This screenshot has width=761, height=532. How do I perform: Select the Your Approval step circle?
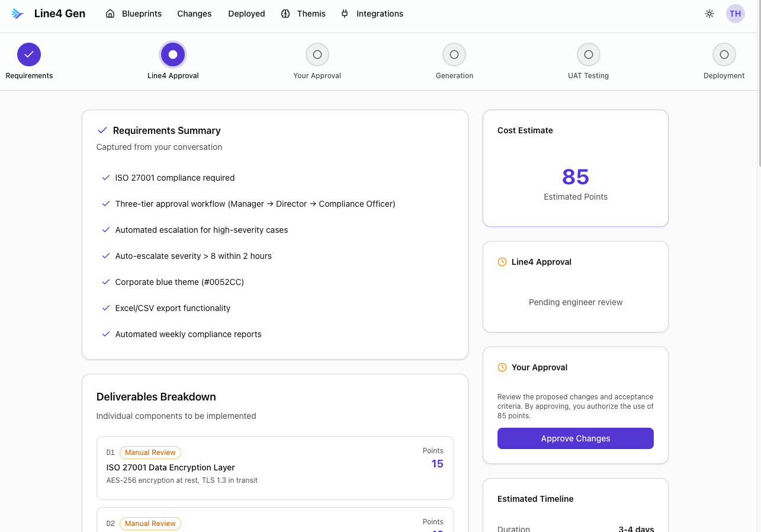click(x=317, y=55)
